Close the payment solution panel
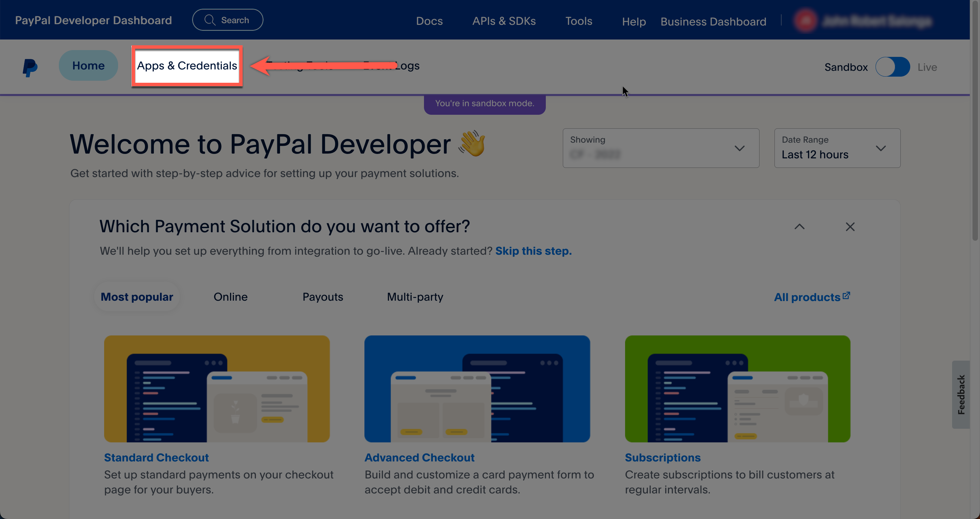 click(850, 226)
